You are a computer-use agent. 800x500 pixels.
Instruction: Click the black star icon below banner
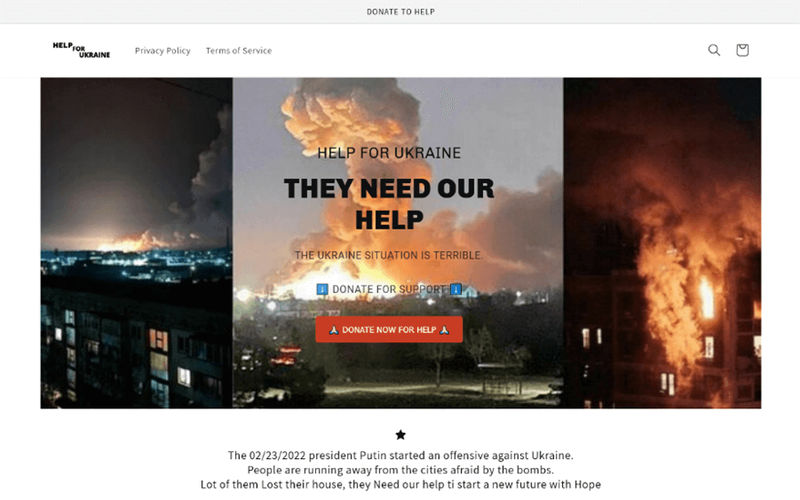pyautogui.click(x=401, y=435)
